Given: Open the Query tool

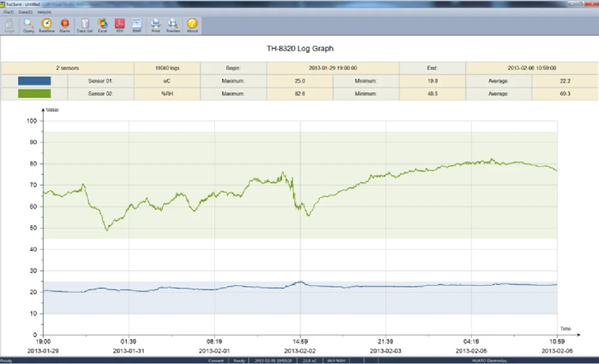Looking at the screenshot, I should click(28, 25).
